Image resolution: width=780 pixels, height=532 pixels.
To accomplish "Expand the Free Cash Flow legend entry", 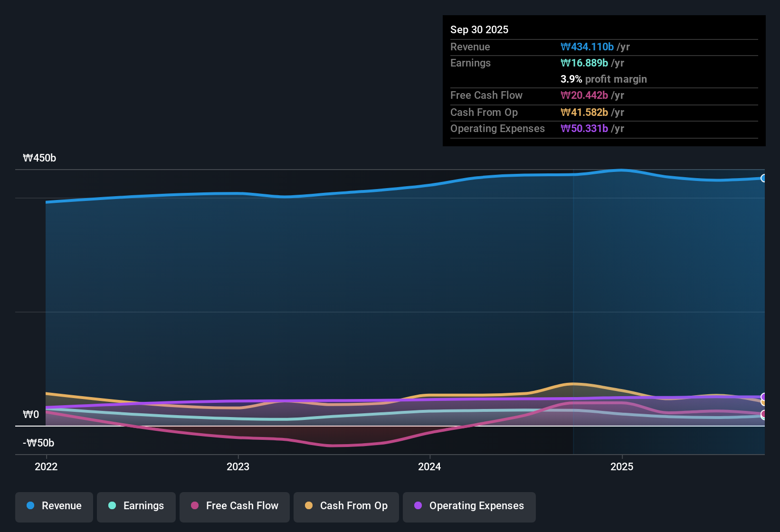I will point(234,507).
